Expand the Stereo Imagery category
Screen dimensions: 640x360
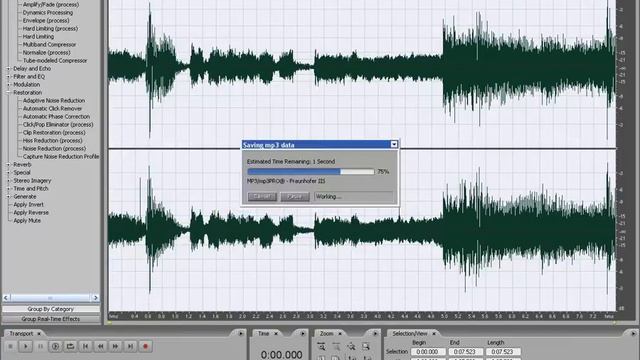[8, 180]
